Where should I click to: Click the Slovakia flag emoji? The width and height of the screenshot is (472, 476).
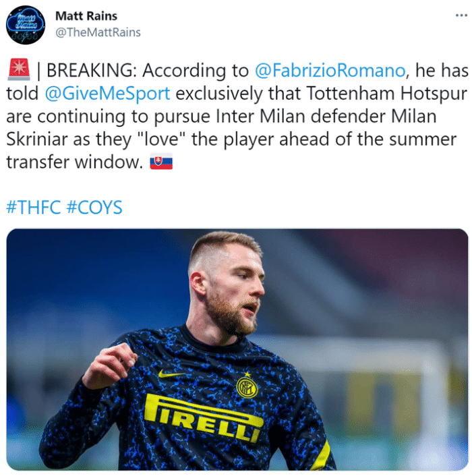tap(161, 161)
